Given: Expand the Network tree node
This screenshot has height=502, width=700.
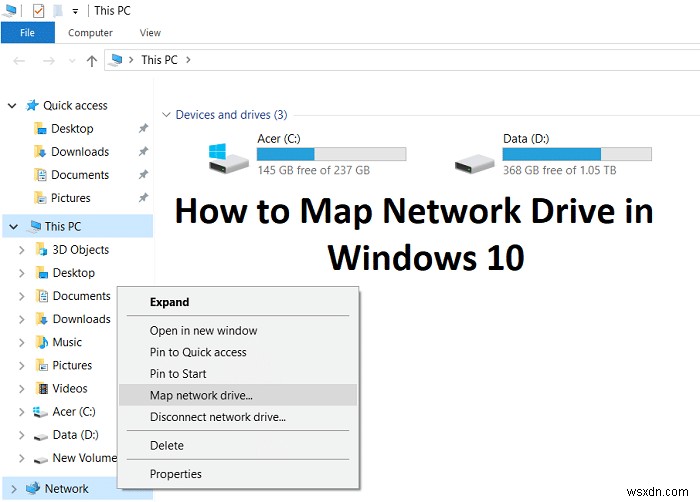Looking at the screenshot, I should [x=14, y=489].
